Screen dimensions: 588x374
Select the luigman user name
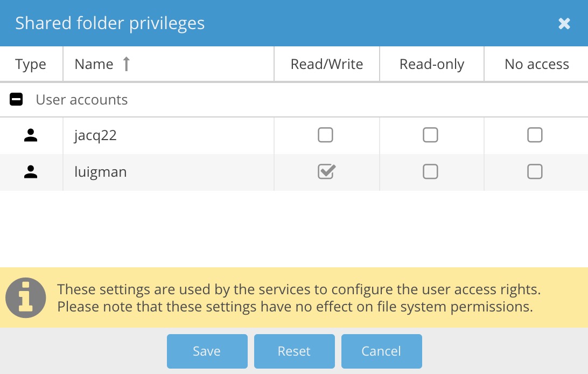click(x=100, y=172)
